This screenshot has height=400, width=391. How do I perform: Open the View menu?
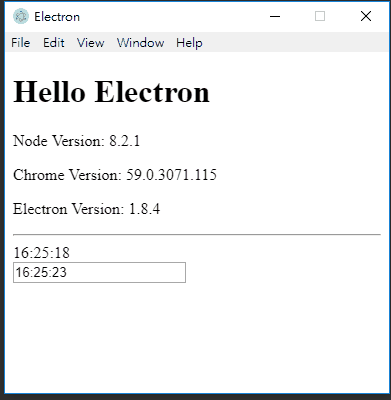pyautogui.click(x=90, y=43)
